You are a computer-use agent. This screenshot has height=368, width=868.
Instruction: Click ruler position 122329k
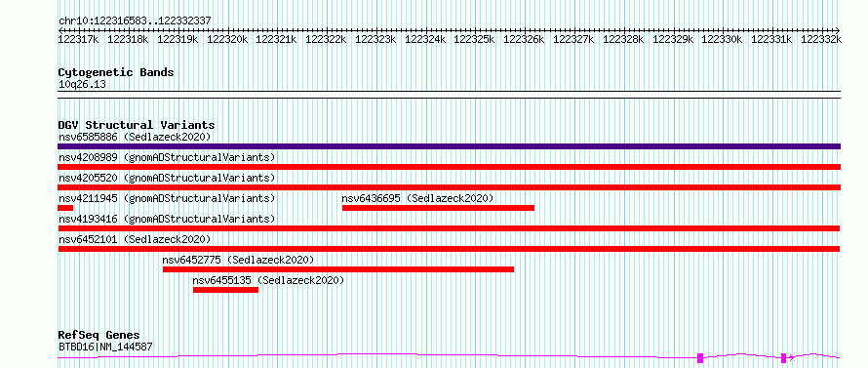(674, 39)
